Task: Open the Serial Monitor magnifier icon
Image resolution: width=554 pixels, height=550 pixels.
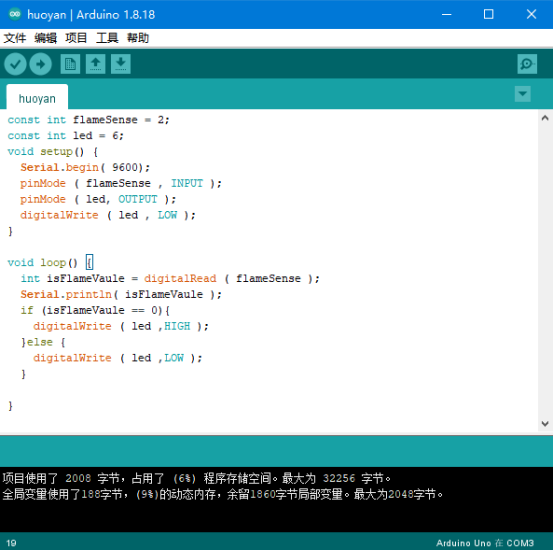Action: pyautogui.click(x=527, y=64)
